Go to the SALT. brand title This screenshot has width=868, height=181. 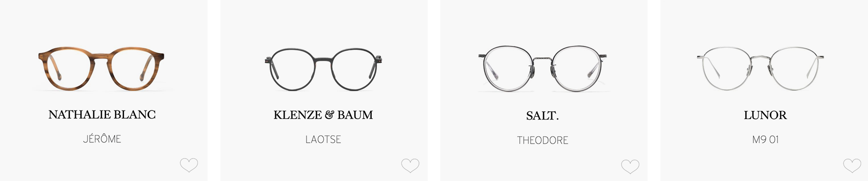[x=543, y=116]
